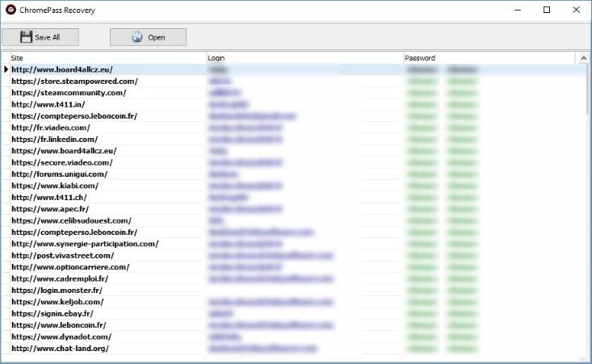Close the ChromePass Recovery window

[576, 10]
